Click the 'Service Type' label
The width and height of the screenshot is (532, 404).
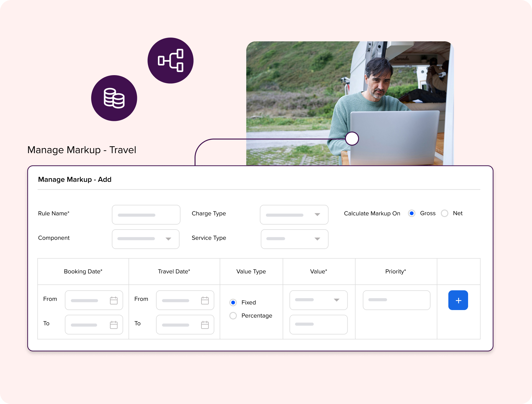coord(209,238)
